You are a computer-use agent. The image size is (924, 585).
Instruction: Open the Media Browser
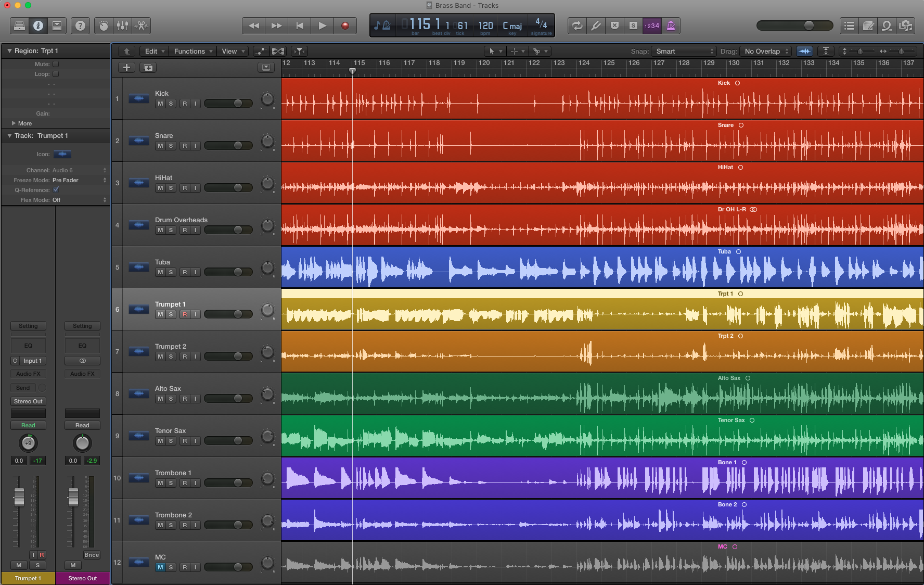tap(905, 26)
